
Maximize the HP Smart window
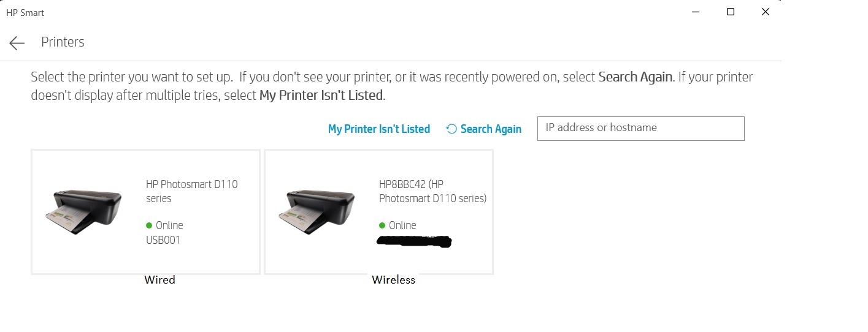[731, 12]
